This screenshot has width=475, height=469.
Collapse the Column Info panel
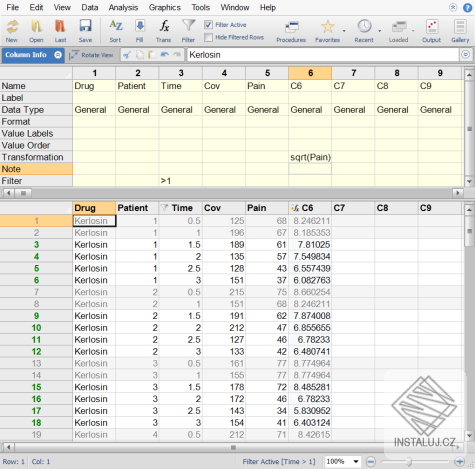click(58, 55)
